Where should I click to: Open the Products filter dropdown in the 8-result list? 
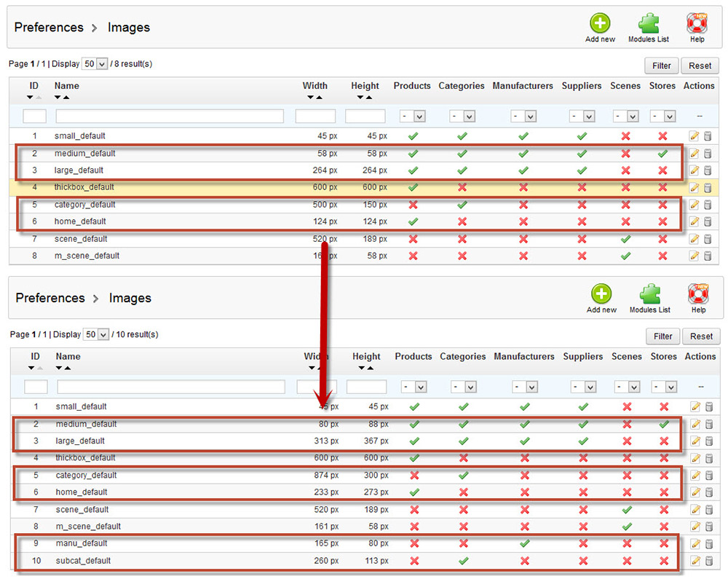(x=413, y=116)
